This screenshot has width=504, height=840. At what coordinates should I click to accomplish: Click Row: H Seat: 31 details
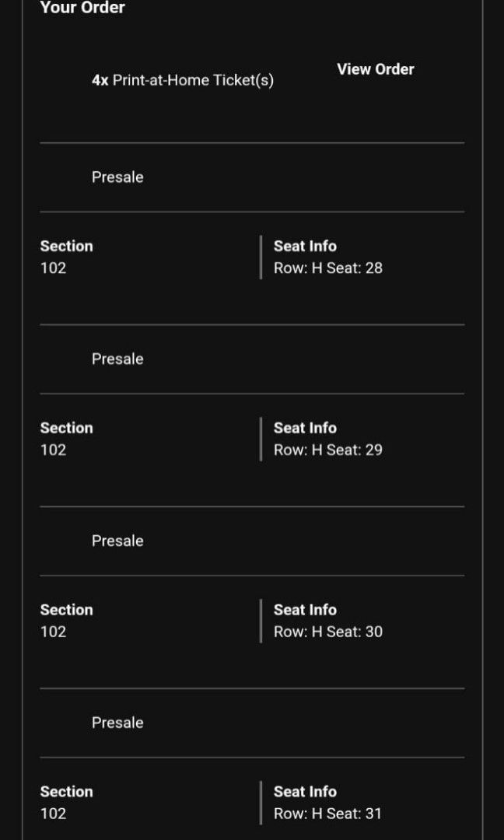[x=326, y=814]
